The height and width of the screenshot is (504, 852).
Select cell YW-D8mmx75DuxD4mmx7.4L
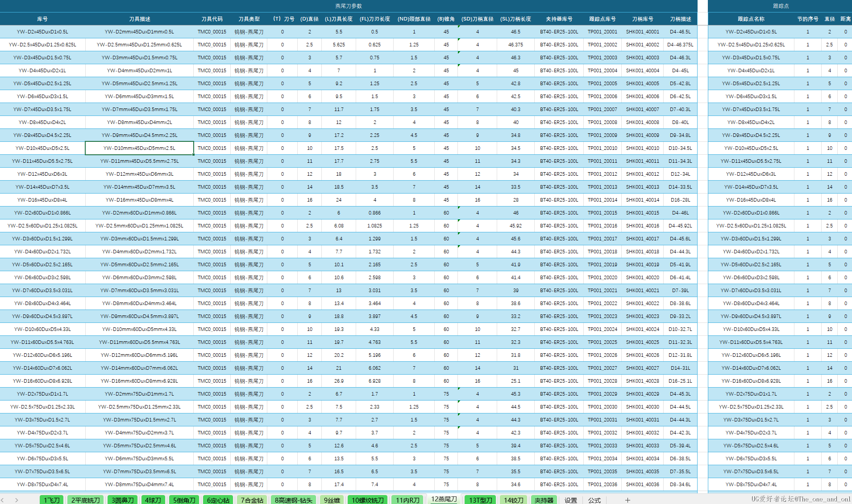tap(139, 484)
